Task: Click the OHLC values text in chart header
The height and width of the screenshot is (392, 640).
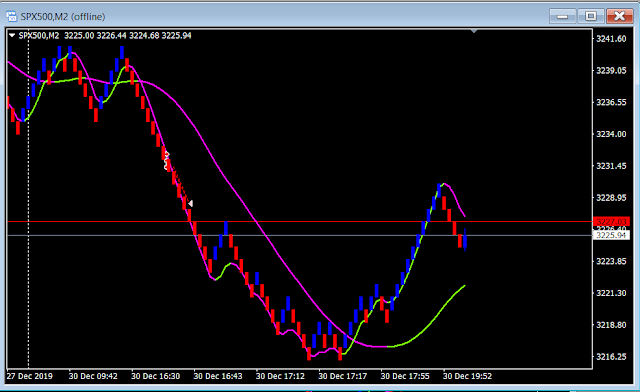Action: [128, 36]
